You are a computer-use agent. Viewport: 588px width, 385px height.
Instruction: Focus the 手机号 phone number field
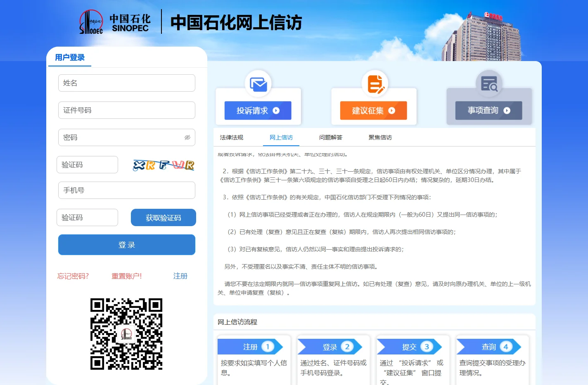pos(127,190)
